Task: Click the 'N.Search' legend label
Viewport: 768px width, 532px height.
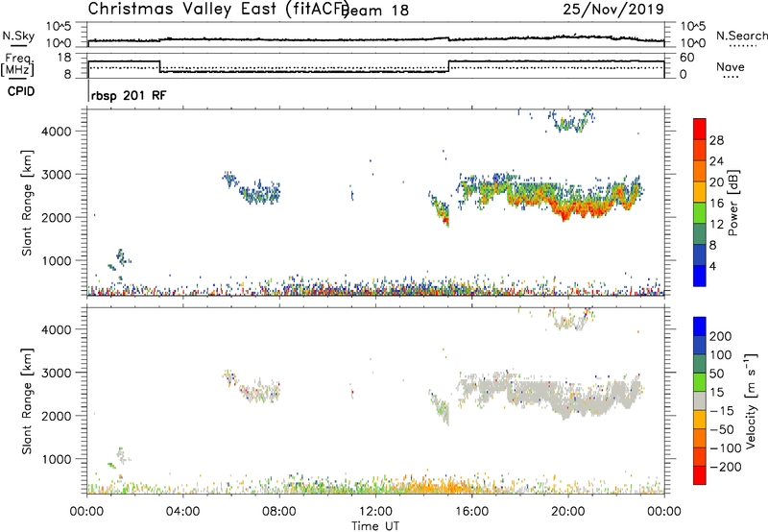Action: [741, 36]
